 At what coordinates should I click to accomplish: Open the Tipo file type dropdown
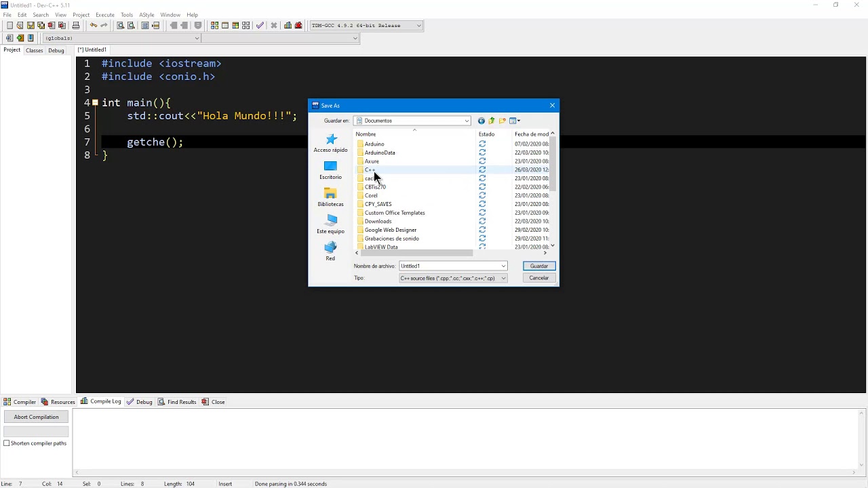[503, 279]
